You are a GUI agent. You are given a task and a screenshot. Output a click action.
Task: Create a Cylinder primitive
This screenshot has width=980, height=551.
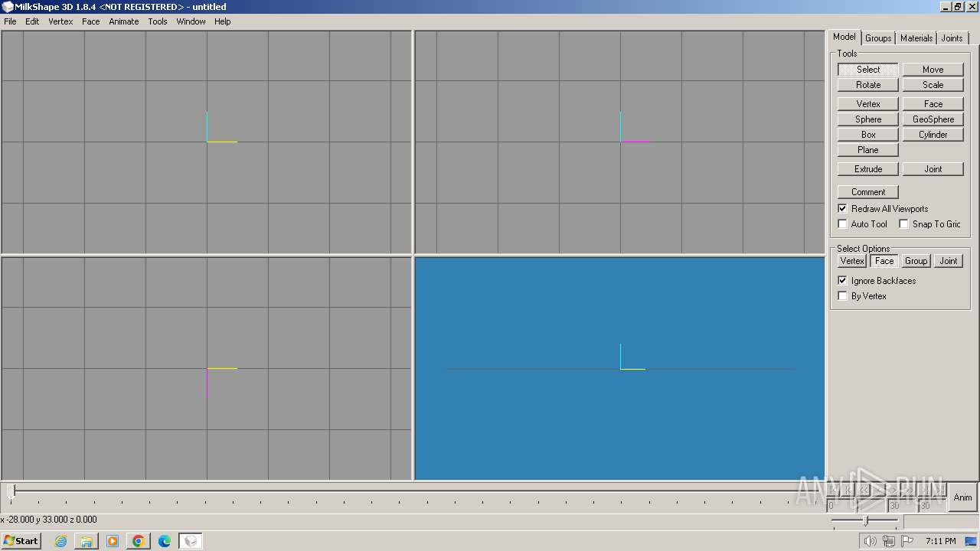pyautogui.click(x=933, y=135)
